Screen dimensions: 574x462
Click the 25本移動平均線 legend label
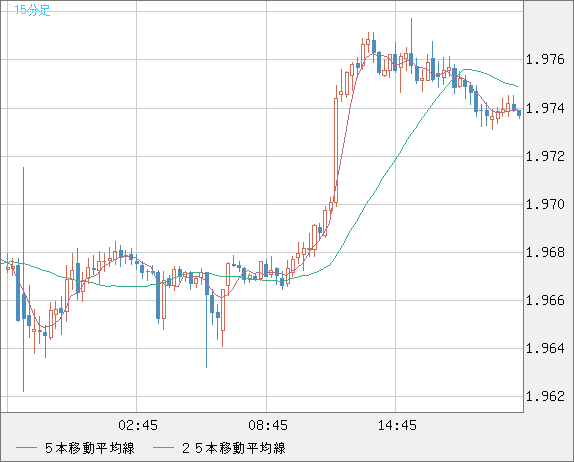click(234, 448)
